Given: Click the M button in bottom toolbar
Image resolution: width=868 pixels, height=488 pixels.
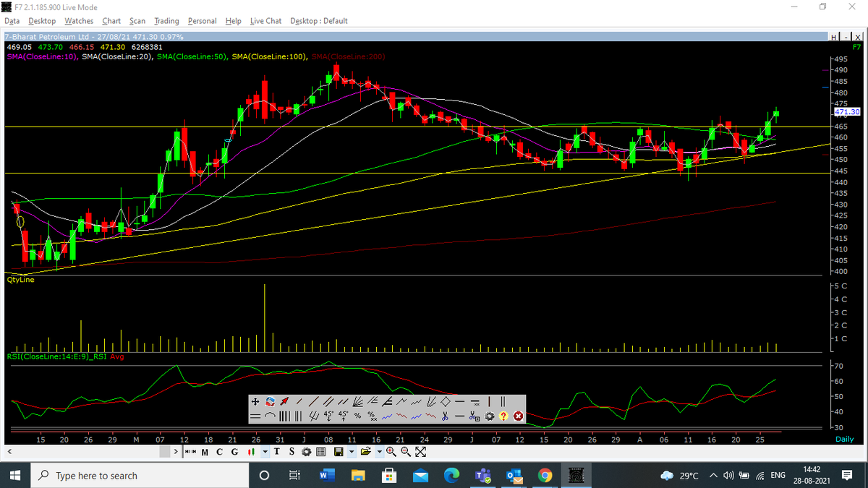Looking at the screenshot, I should (x=205, y=453).
